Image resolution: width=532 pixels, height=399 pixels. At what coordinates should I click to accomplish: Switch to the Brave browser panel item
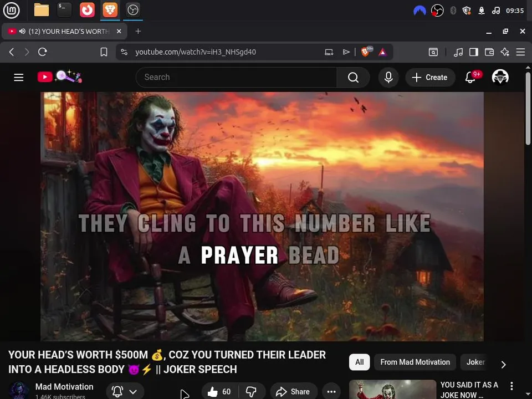[x=110, y=10]
